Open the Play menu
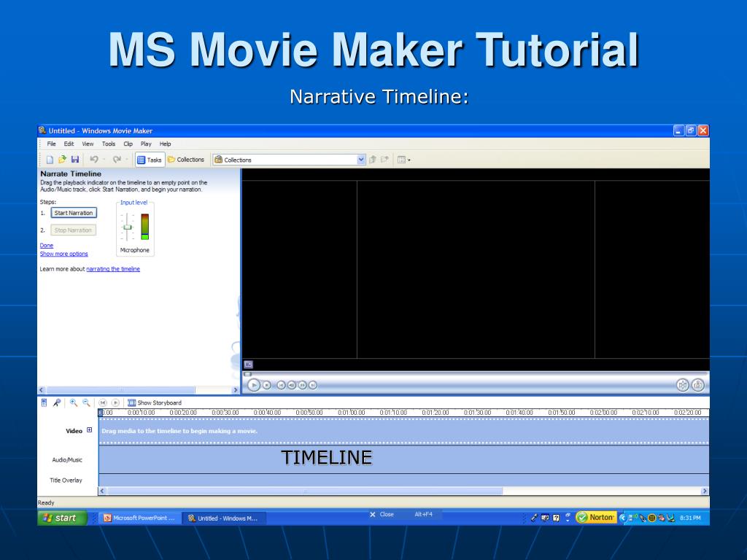This screenshot has width=747, height=560. 146,144
